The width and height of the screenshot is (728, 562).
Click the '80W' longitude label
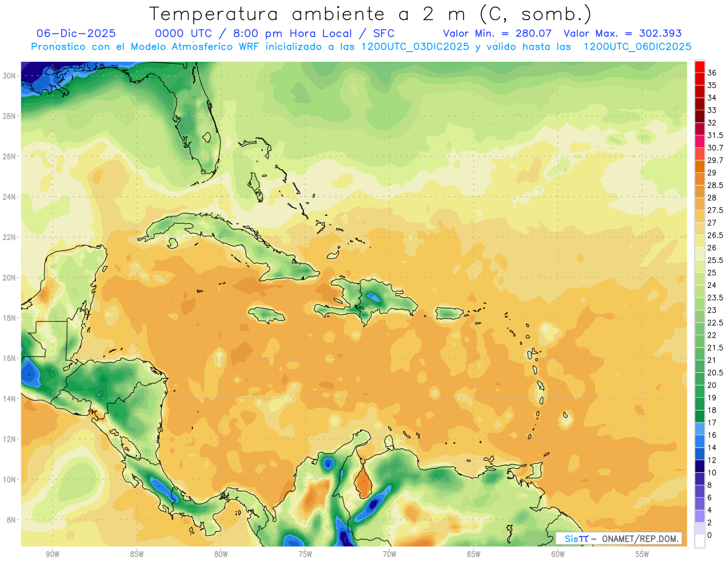[221, 554]
